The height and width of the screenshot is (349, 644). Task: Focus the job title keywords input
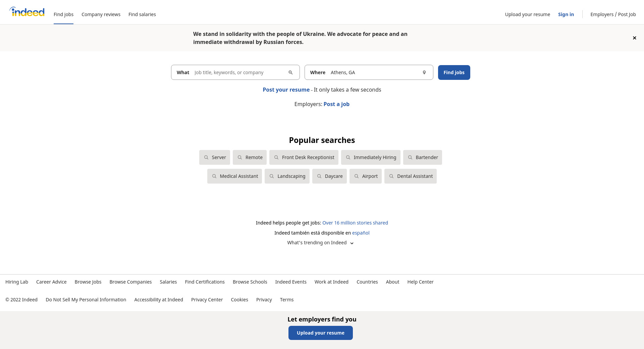coord(238,72)
